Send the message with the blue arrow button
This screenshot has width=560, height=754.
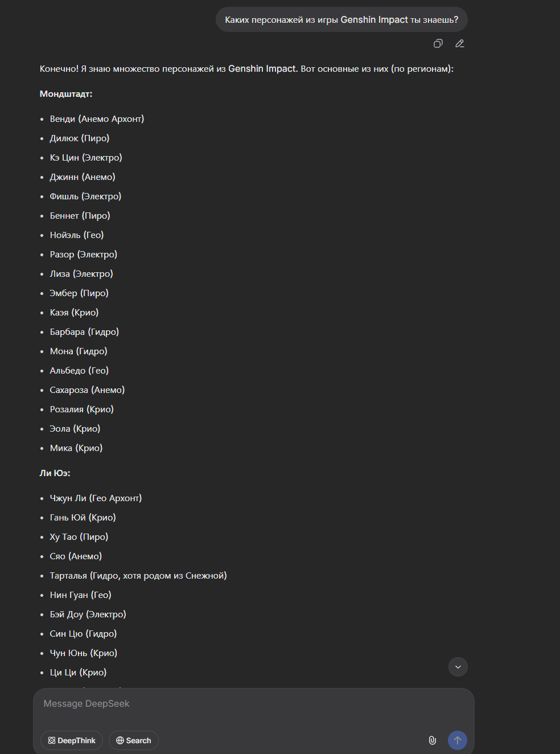click(x=458, y=740)
